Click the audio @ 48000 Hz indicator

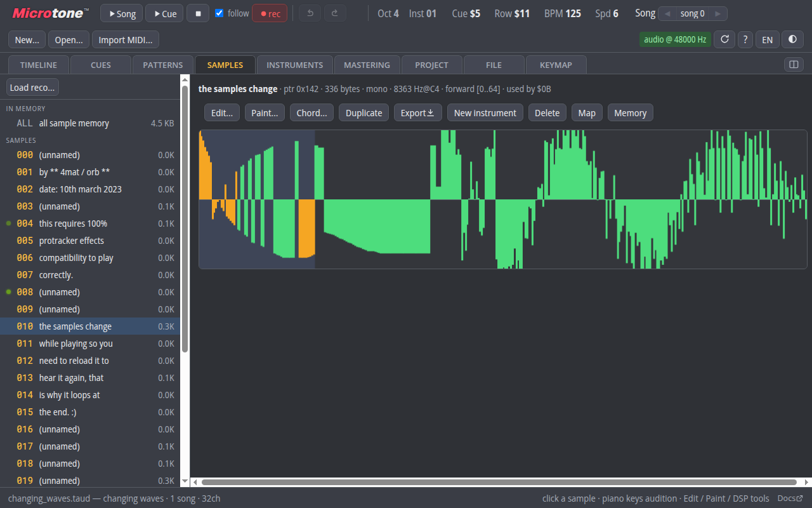click(675, 39)
